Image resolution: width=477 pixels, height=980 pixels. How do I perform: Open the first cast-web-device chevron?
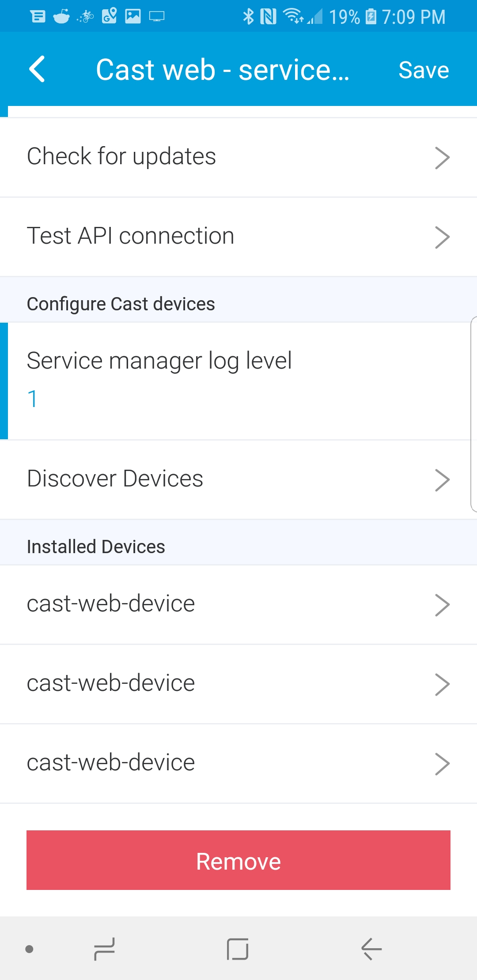[442, 605]
